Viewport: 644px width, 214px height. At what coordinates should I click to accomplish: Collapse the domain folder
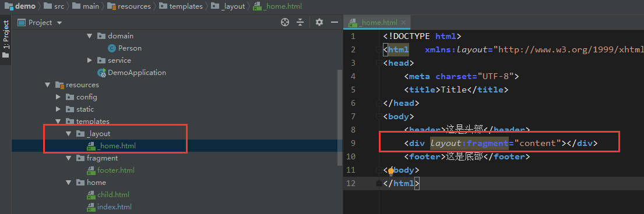(x=90, y=36)
